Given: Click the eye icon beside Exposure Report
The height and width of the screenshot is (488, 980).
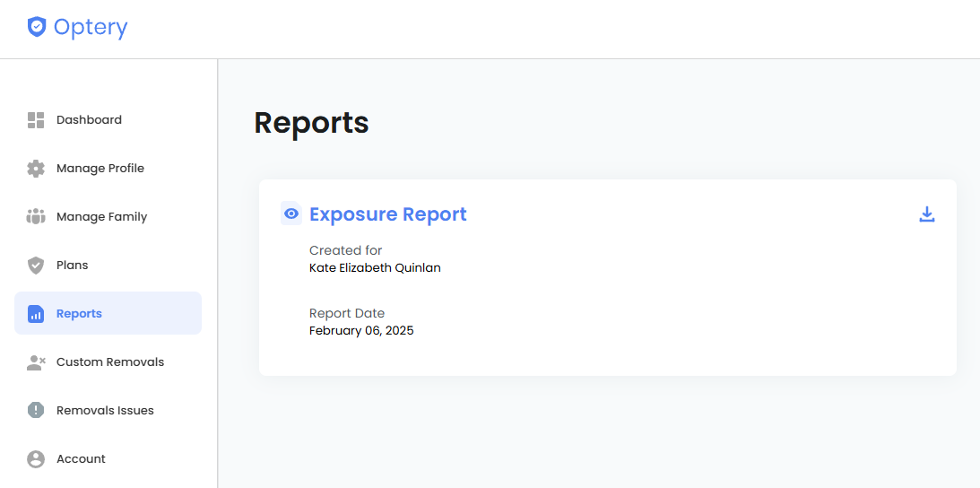Looking at the screenshot, I should coord(291,213).
